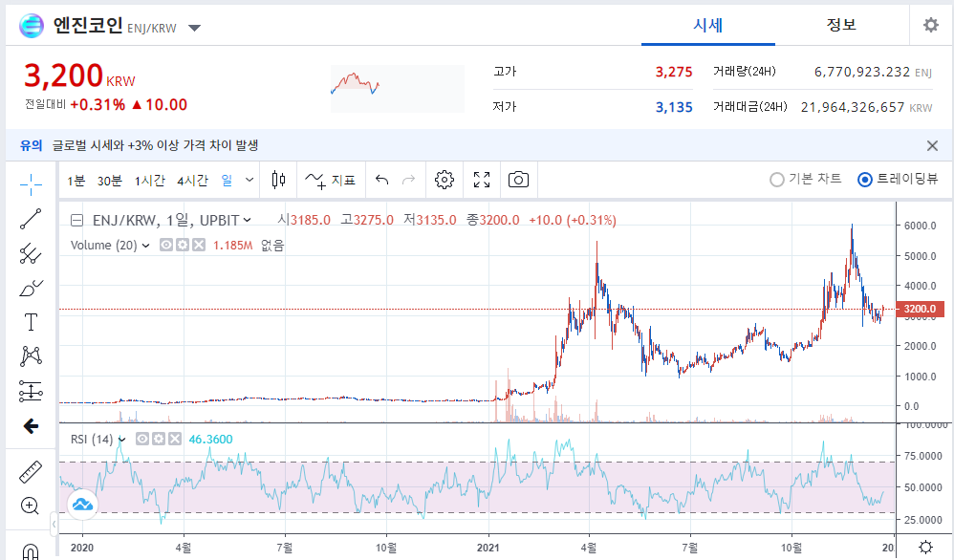The image size is (954, 560).
Task: Toggle the magnet mode icon
Action: tap(31, 552)
